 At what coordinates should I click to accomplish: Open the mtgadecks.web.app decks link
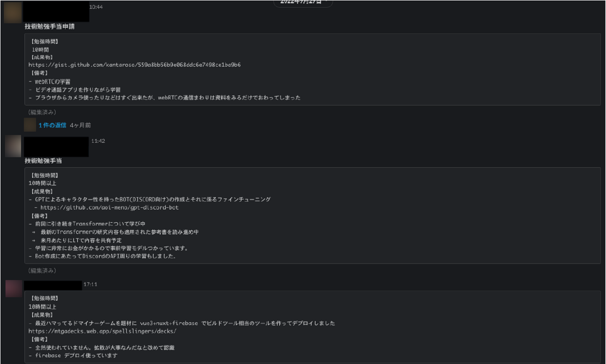(x=102, y=331)
